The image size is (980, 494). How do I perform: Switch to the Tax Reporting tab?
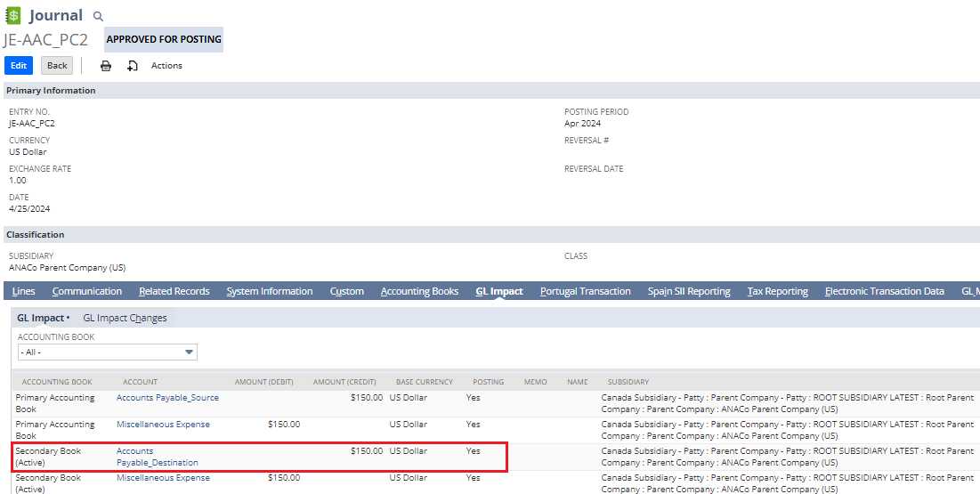tap(777, 291)
